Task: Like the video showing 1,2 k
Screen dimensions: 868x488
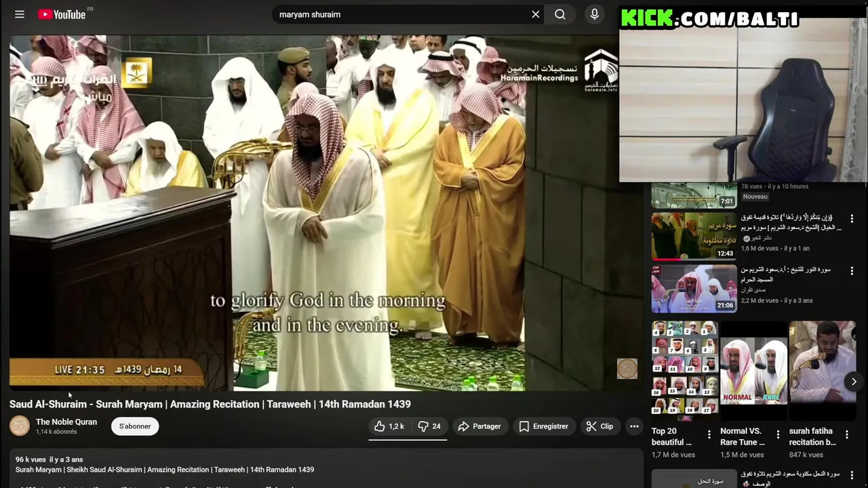Action: [389, 426]
